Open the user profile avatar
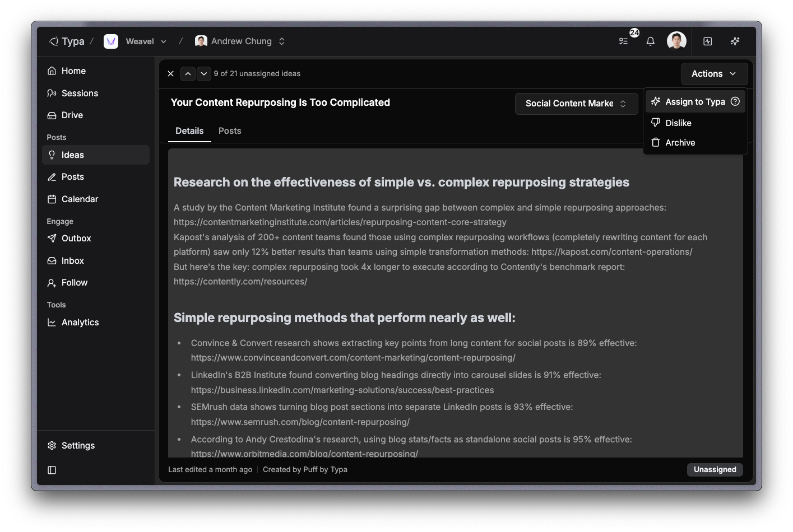Screen dimensions: 793x532 676,41
